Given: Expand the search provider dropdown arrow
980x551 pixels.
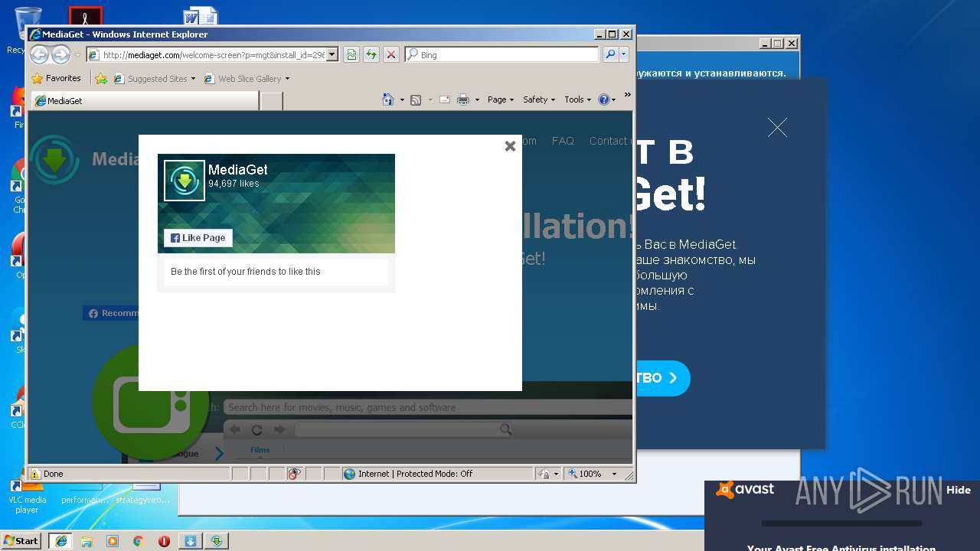Looking at the screenshot, I should 624,54.
